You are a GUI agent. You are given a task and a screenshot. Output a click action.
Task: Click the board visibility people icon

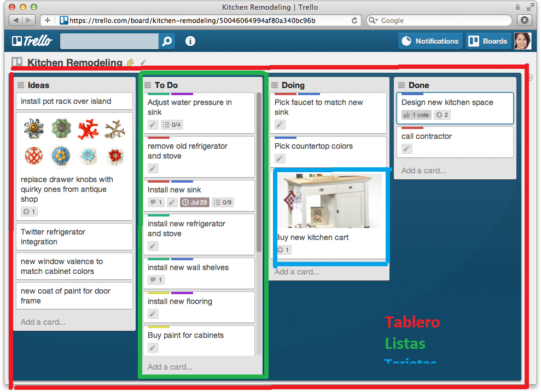coord(130,62)
